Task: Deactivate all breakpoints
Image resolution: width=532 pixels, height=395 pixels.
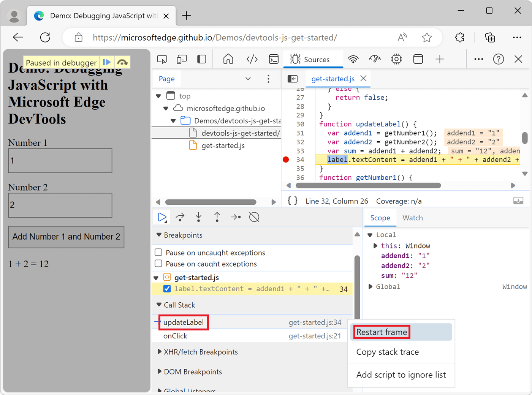Action: [x=254, y=217]
